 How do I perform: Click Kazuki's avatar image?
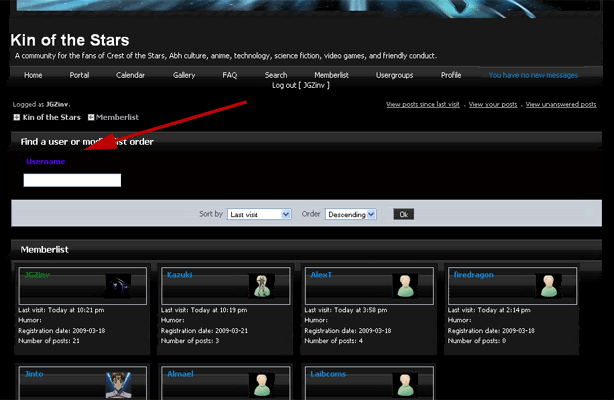point(262,286)
